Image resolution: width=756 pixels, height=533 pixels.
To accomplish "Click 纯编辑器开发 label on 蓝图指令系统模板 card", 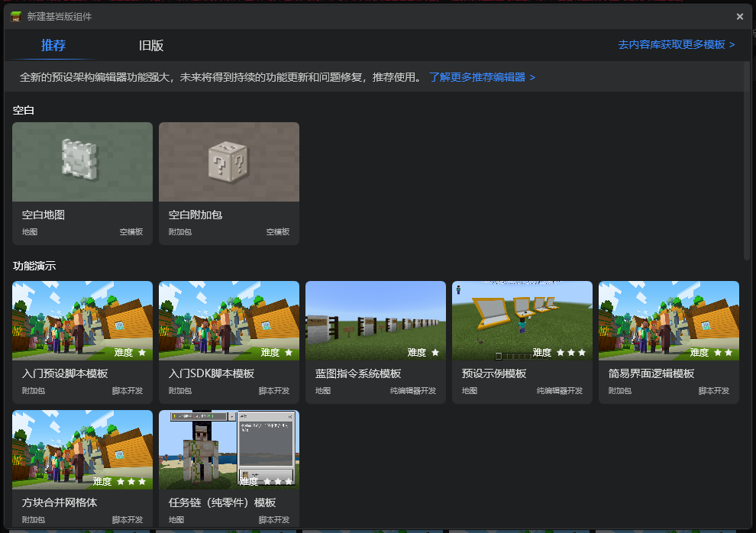I will tap(412, 391).
